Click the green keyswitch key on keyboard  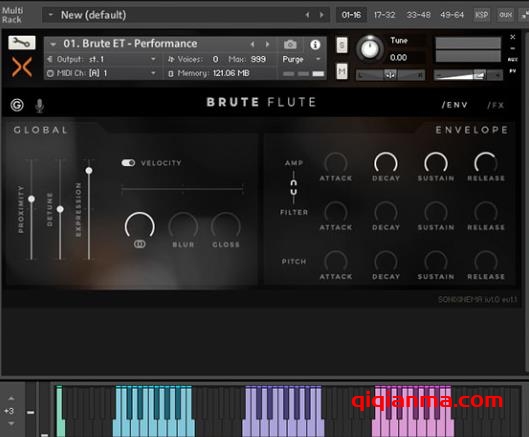(x=60, y=411)
